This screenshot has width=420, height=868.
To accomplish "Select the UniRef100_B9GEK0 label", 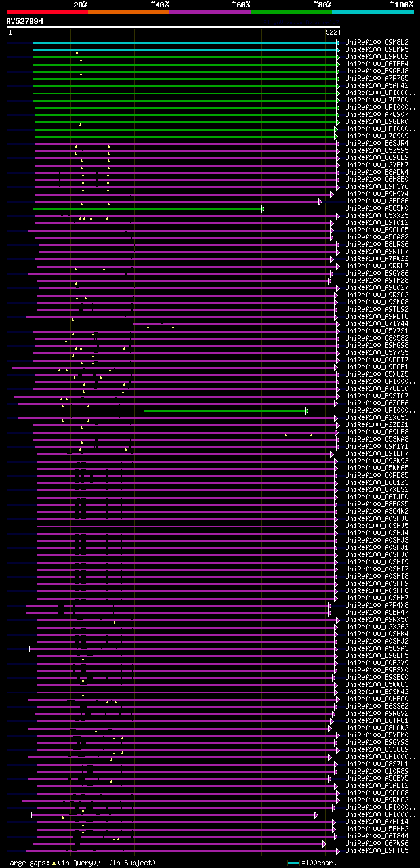I will (x=377, y=122).
